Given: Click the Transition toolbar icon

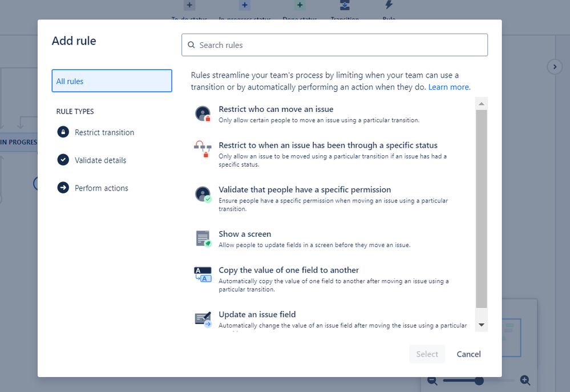Looking at the screenshot, I should (x=345, y=5).
